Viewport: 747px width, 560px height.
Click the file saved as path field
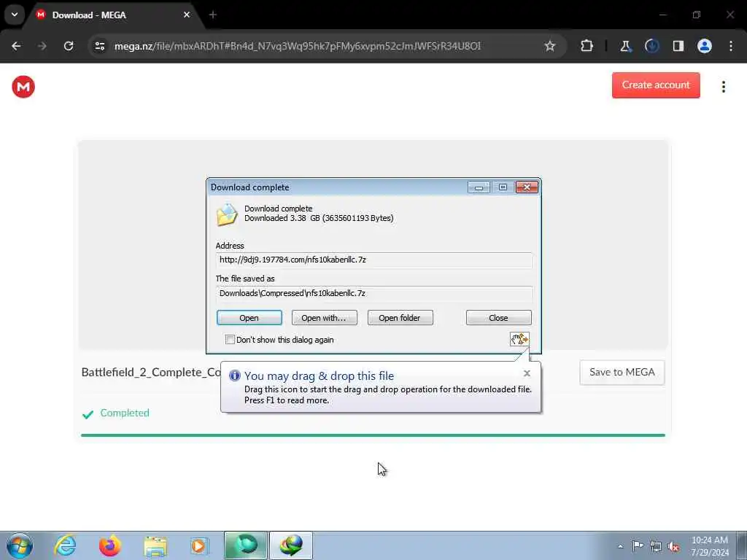coord(374,293)
